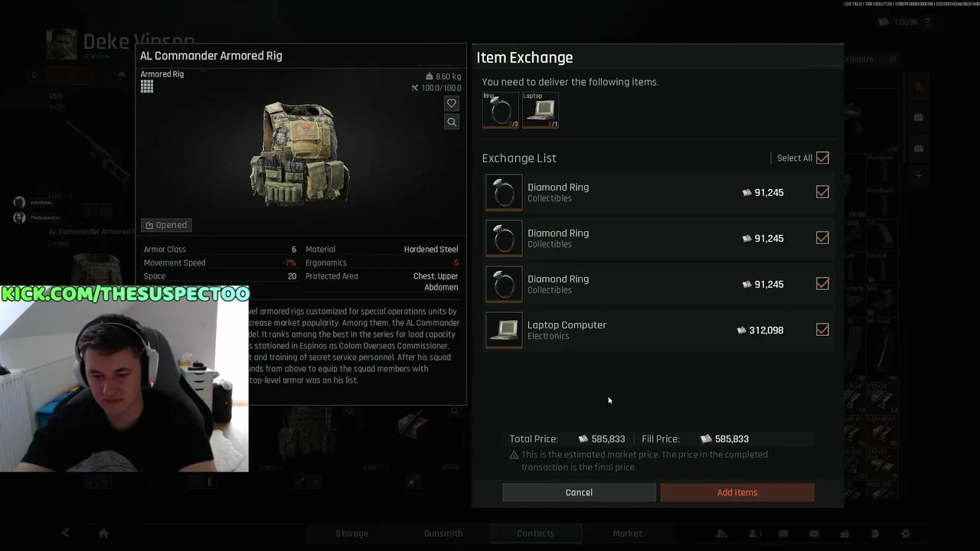Cancel the item exchange
This screenshot has width=980, height=551.
pyautogui.click(x=579, y=492)
